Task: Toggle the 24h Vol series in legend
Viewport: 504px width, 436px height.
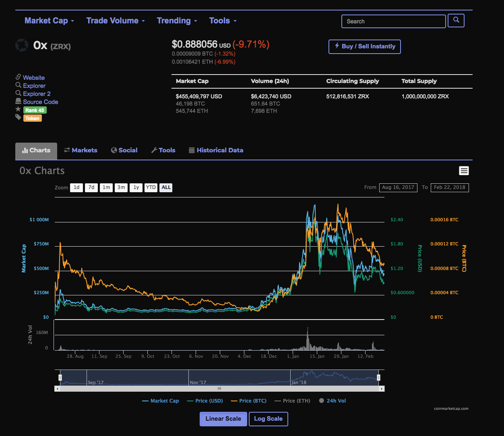Action: pos(333,401)
